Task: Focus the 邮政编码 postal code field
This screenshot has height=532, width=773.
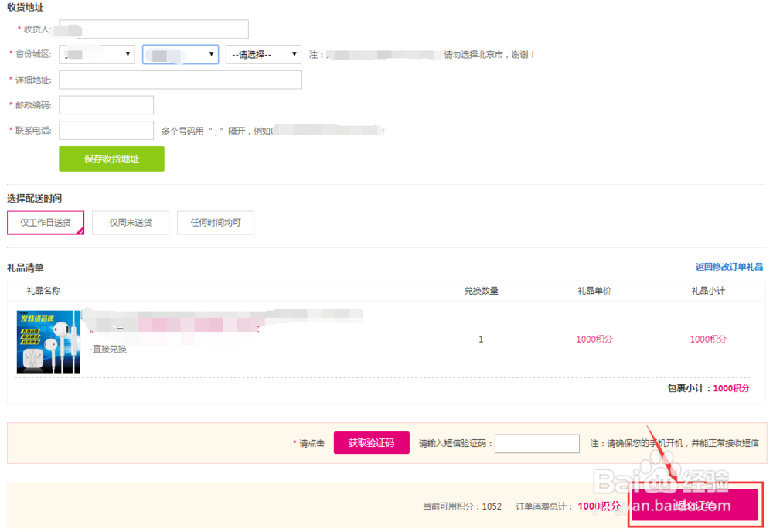Action: coord(106,104)
